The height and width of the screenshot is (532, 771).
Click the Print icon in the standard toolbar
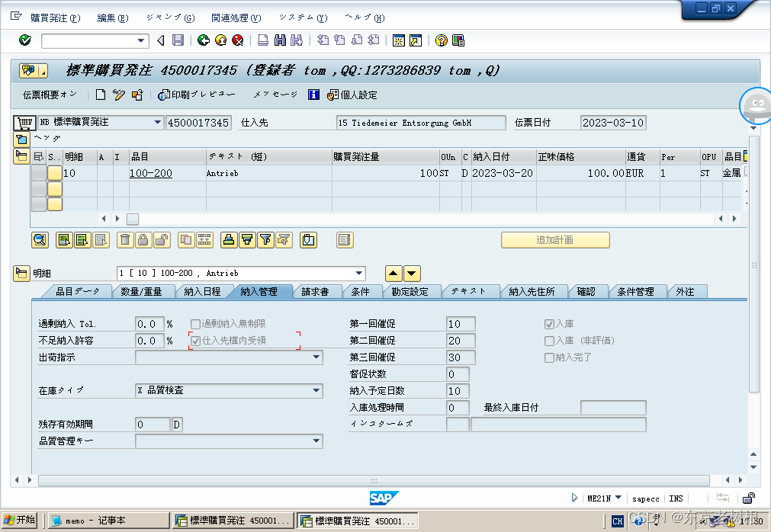coord(263,40)
